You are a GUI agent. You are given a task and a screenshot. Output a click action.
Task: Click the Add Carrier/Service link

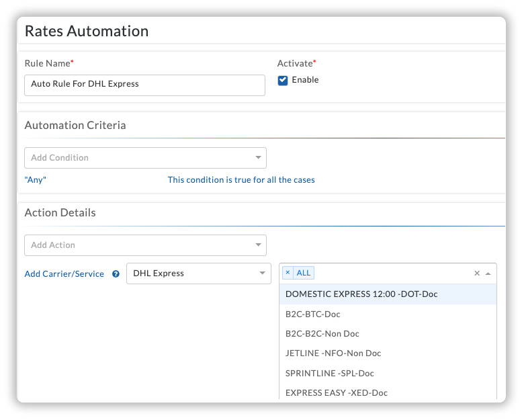(x=64, y=274)
